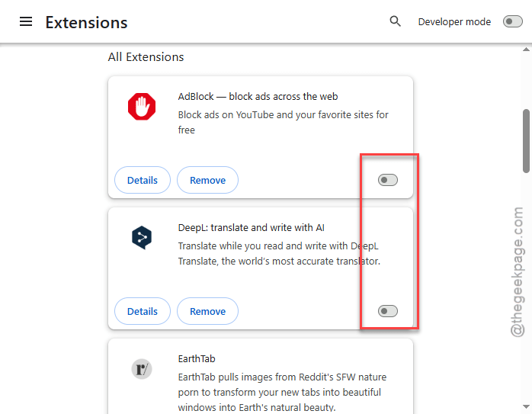Click the EarthTab extension icon
This screenshot has height=414, width=532.
point(142,369)
